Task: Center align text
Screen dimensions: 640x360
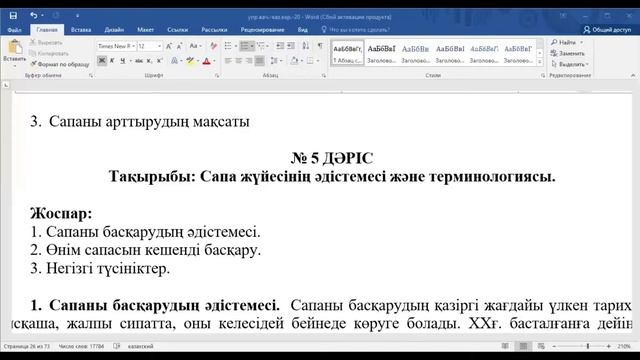Action: tap(238, 61)
